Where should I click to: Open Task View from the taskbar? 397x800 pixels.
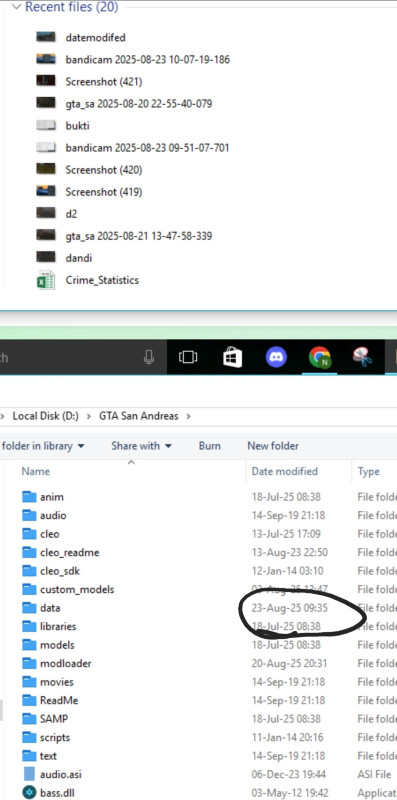coord(188,357)
